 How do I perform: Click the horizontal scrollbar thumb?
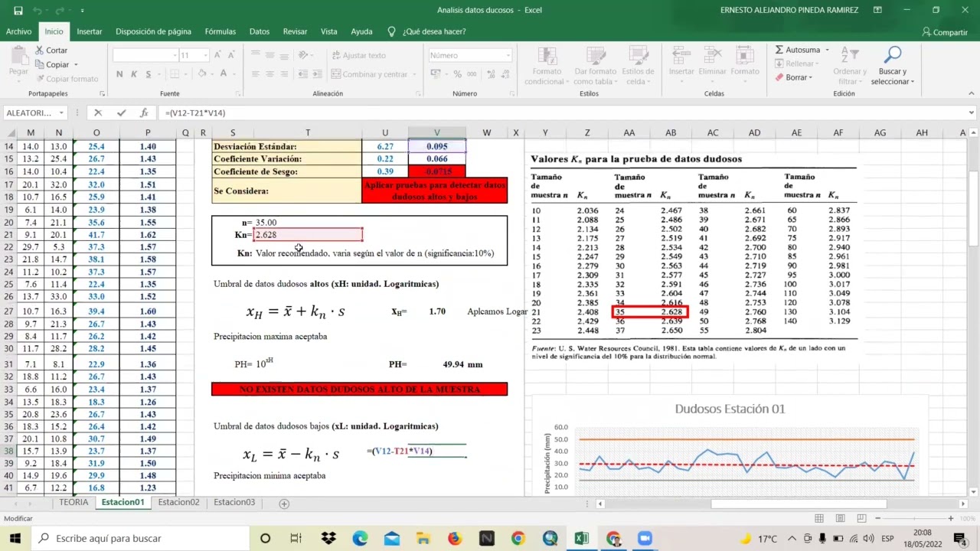[x=799, y=504]
